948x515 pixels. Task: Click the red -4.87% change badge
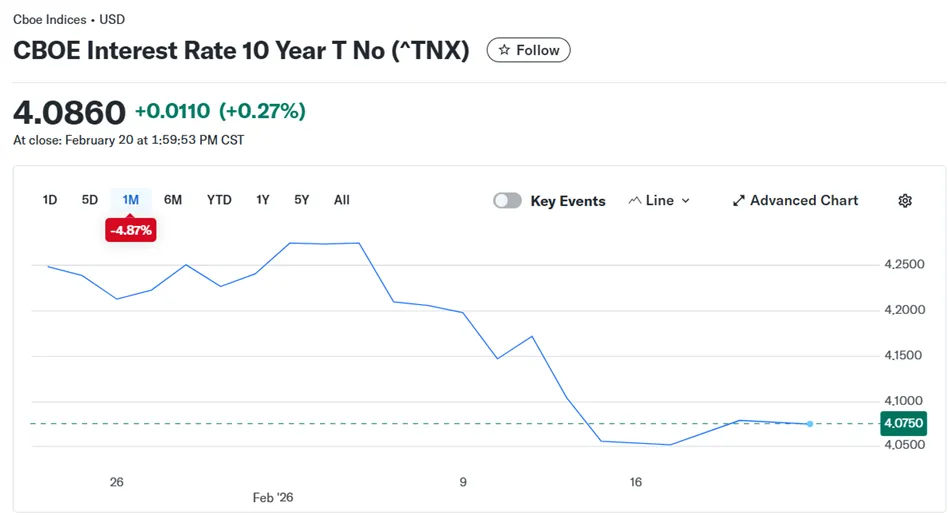(131, 231)
